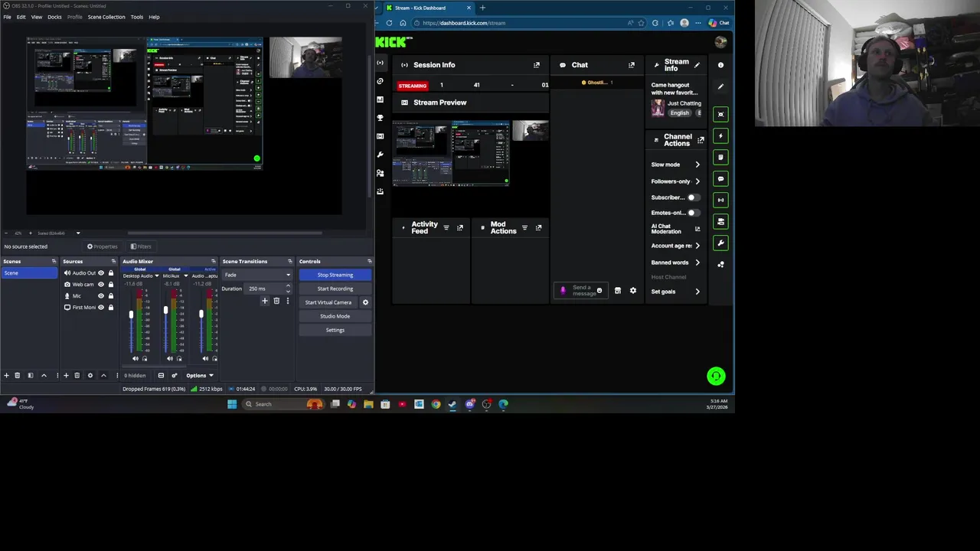The image size is (980, 551).
Task: Open Virtual Camera settings gear
Action: tap(365, 302)
